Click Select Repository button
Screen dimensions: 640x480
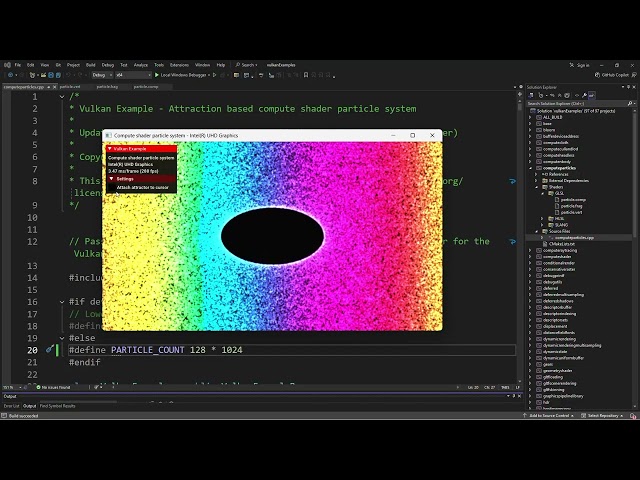(602, 416)
